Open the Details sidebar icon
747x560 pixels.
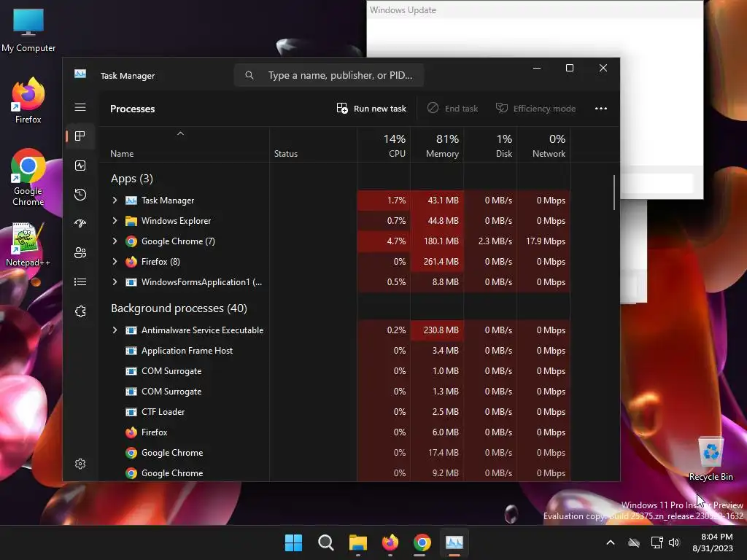point(80,282)
